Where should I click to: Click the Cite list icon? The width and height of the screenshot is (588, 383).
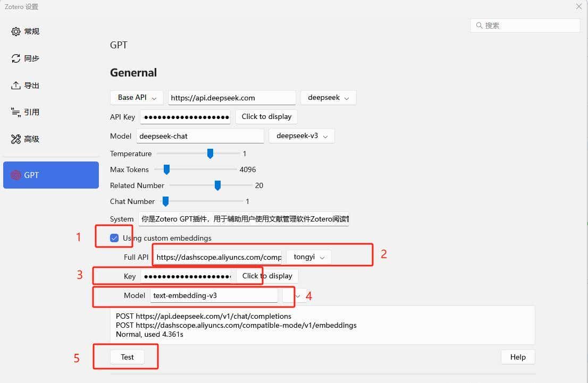(x=16, y=112)
